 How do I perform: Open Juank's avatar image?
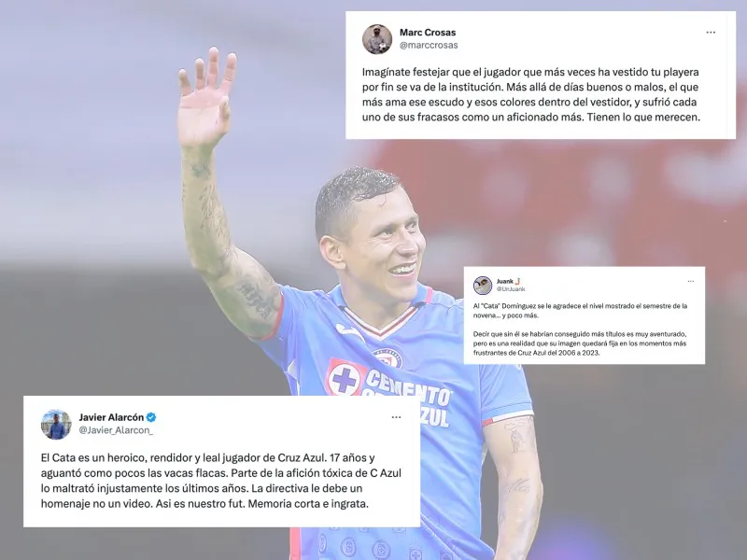point(482,286)
